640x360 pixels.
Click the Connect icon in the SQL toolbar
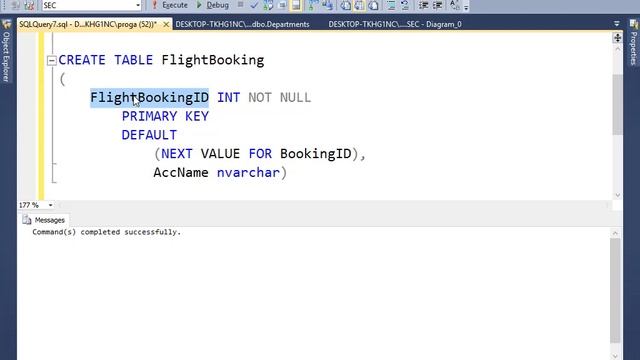[16, 5]
